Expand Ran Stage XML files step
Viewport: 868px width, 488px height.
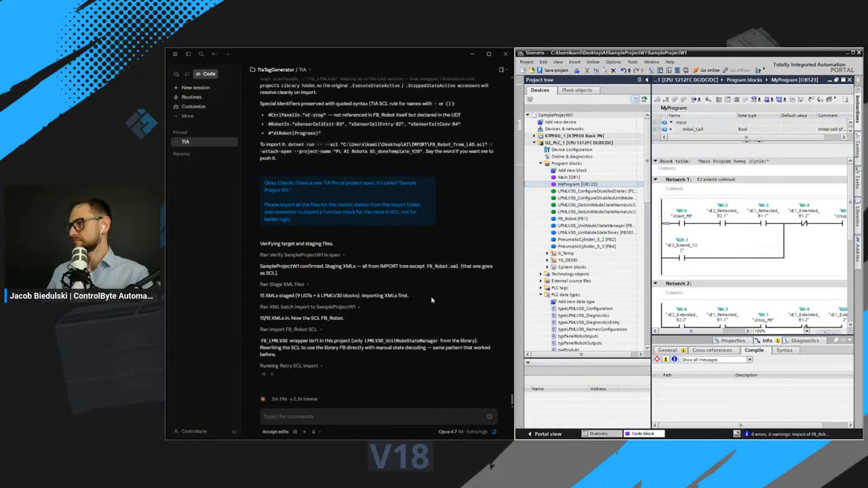coord(283,284)
